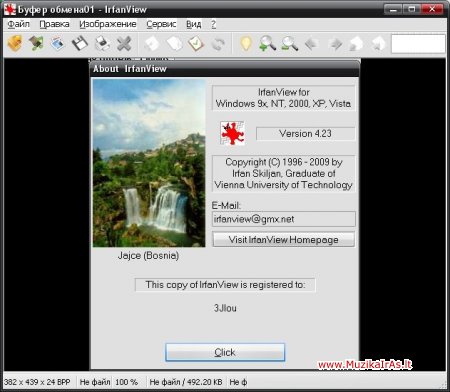The width and height of the screenshot is (450, 392).
Task: Click the About IrfanView dialog title bar
Action: coord(225,69)
